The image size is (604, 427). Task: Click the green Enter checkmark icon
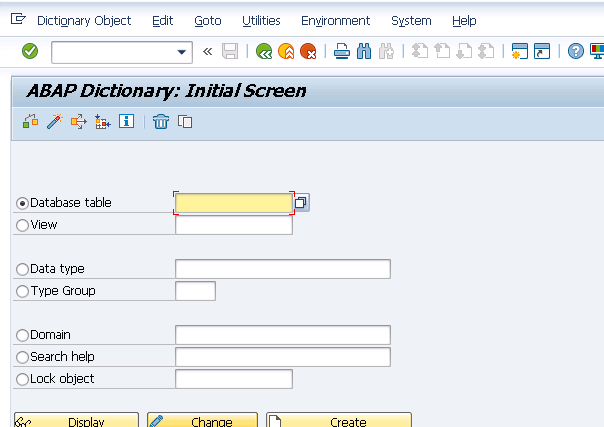[30, 51]
